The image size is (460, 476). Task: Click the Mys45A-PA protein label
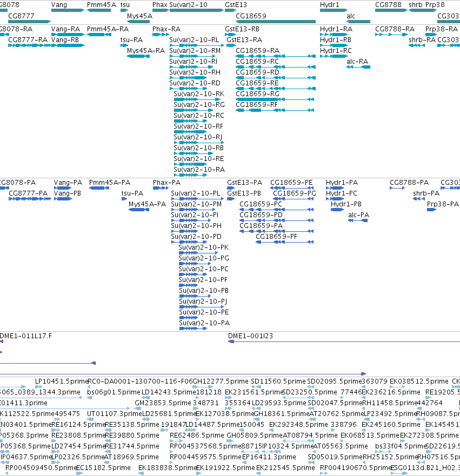[x=147, y=204]
